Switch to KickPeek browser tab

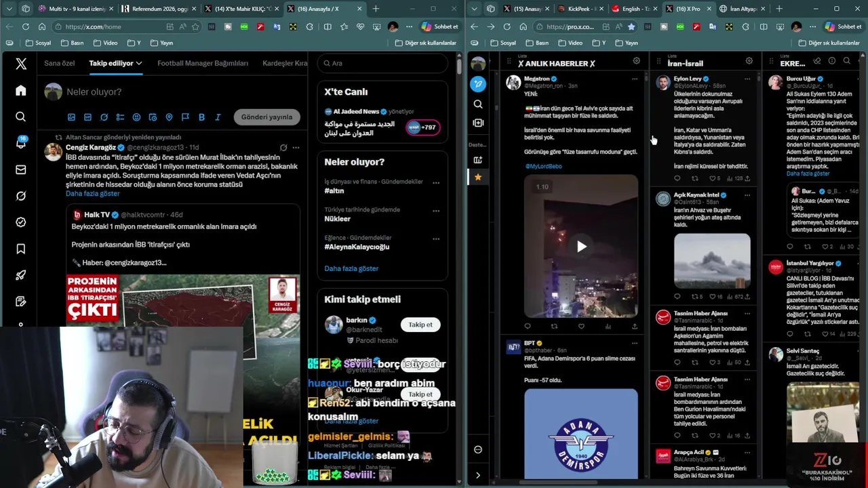580,9
